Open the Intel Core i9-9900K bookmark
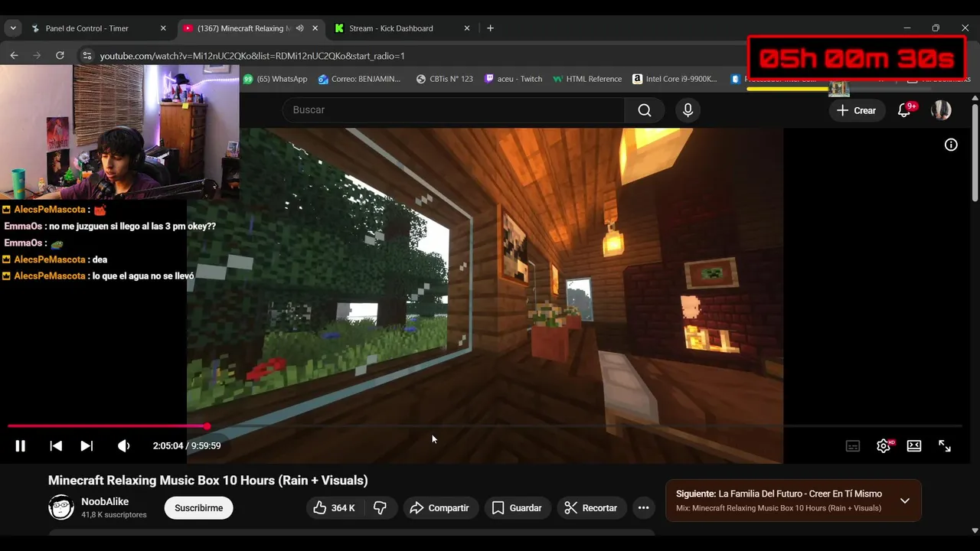The width and height of the screenshot is (980, 551). (675, 79)
